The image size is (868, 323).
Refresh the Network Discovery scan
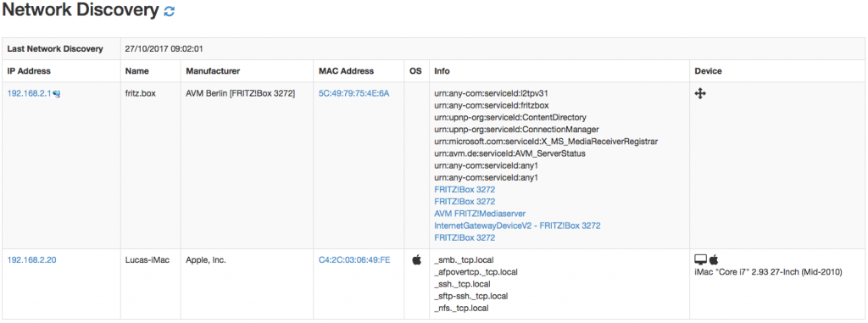(170, 12)
